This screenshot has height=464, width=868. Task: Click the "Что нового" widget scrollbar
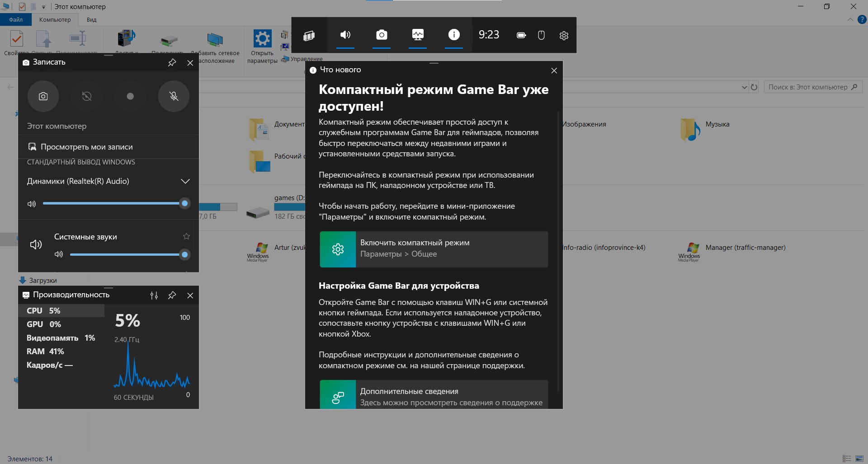tap(559, 251)
